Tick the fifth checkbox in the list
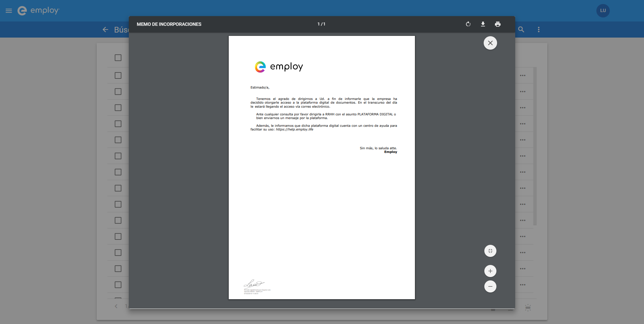 pos(118,124)
